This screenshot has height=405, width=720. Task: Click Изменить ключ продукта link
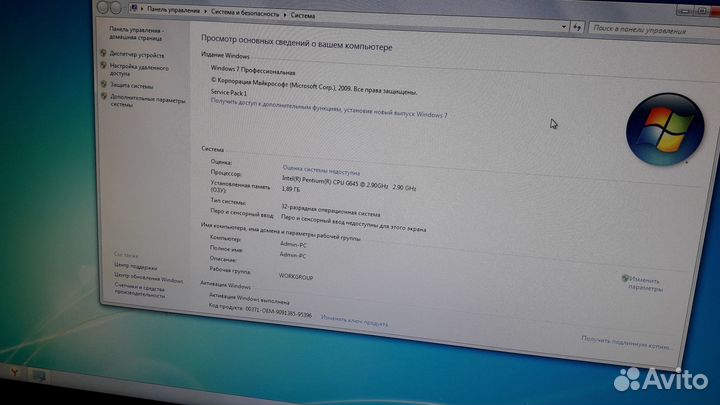[x=354, y=321]
